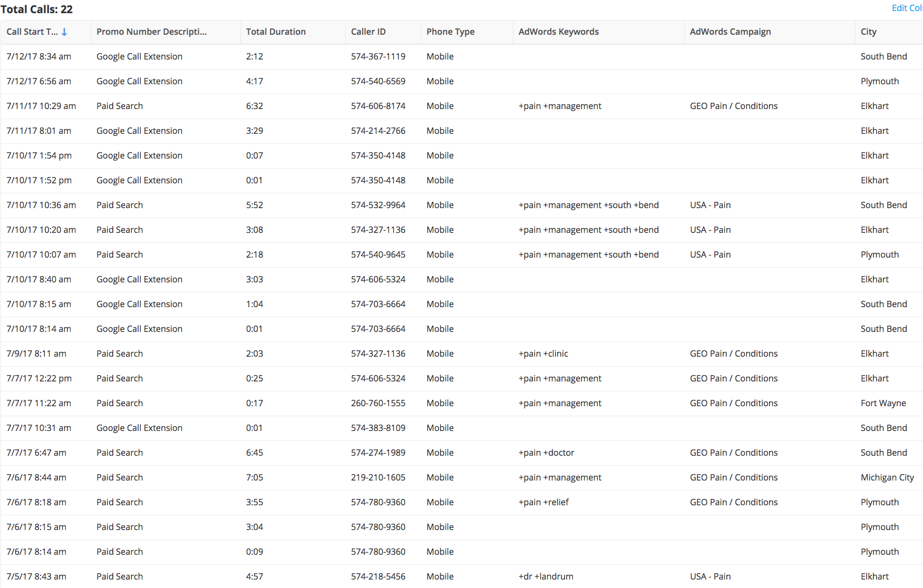Select city Michigan City

[887, 477]
